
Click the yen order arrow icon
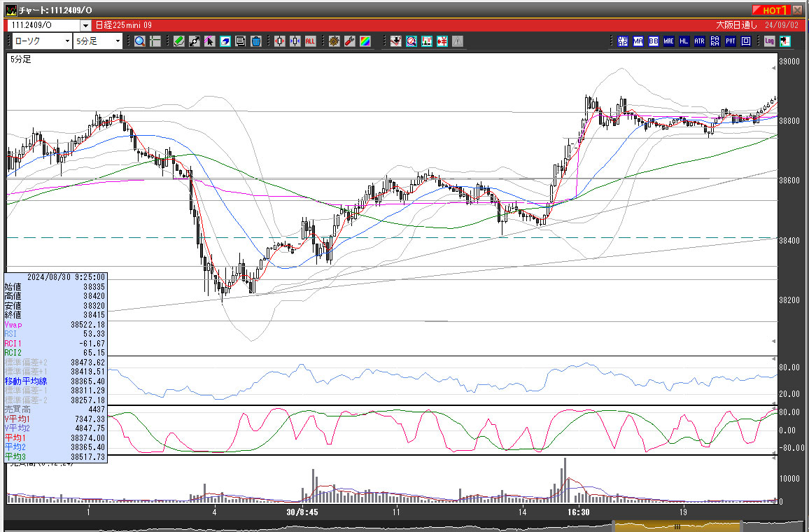[x=442, y=41]
